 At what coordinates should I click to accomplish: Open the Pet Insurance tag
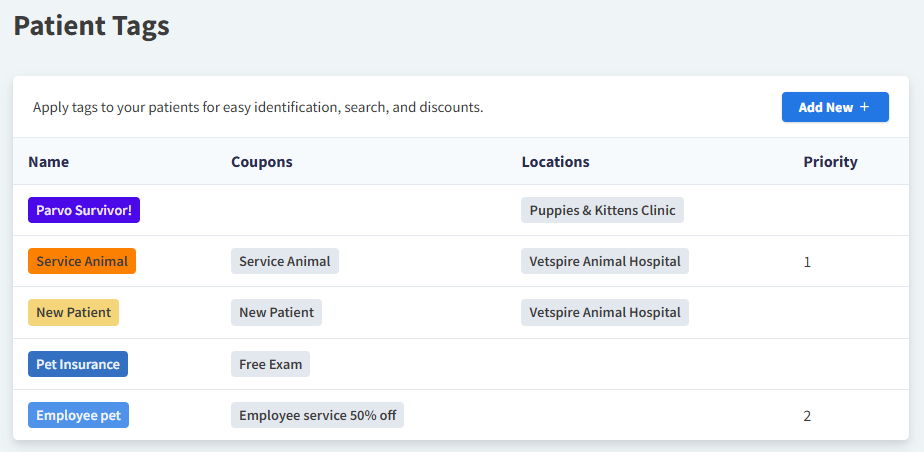tap(78, 364)
